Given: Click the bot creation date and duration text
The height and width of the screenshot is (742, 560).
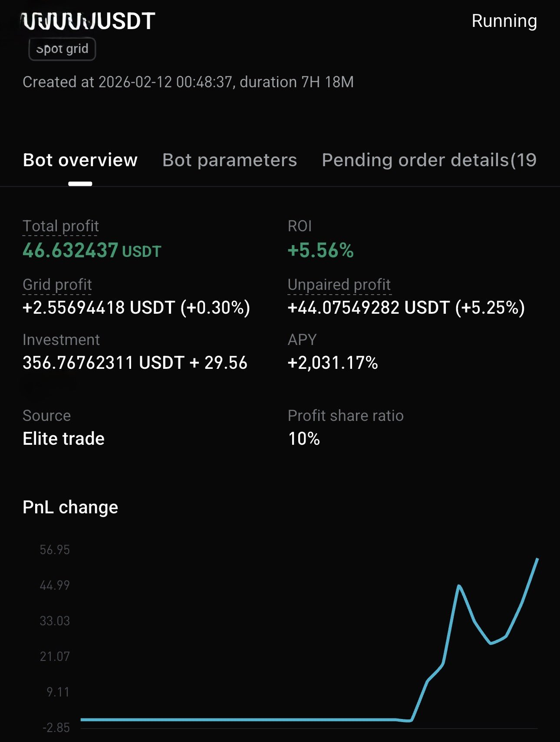Looking at the screenshot, I should 188,82.
